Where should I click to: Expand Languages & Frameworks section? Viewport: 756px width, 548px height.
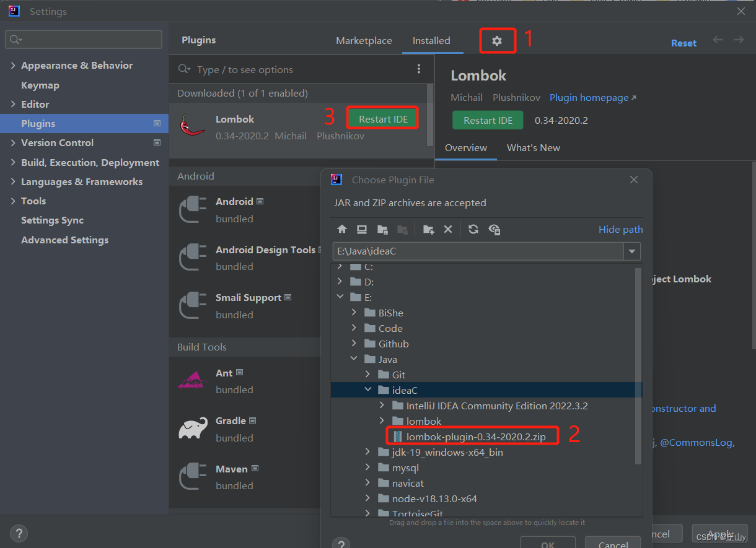click(x=13, y=181)
